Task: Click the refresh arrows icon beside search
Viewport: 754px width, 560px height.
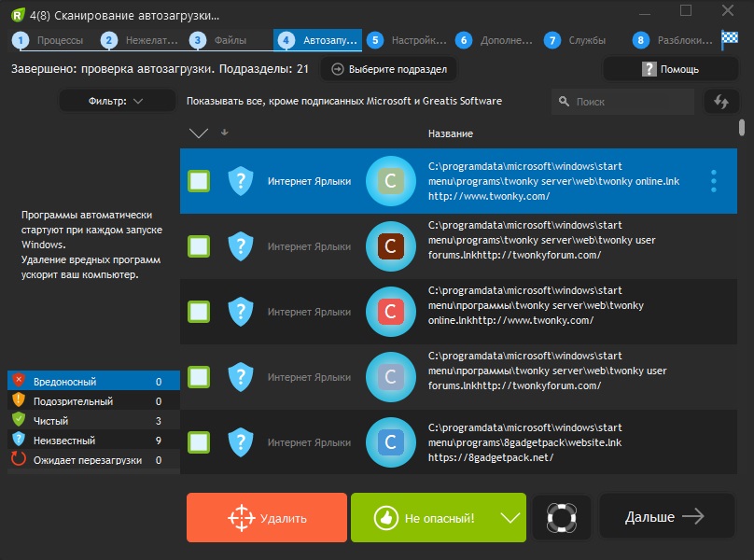Action: [x=719, y=102]
